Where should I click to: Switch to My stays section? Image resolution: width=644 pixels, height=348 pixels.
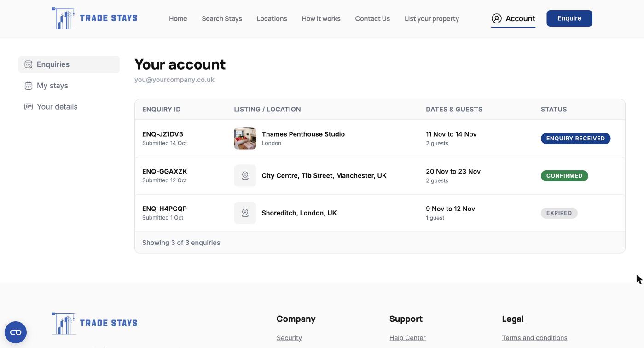click(x=69, y=86)
